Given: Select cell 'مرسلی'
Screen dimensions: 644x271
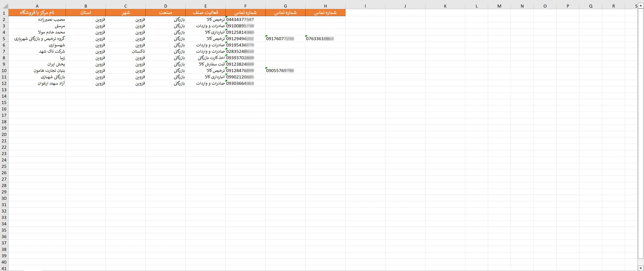Looking at the screenshot, I should (x=37, y=26).
